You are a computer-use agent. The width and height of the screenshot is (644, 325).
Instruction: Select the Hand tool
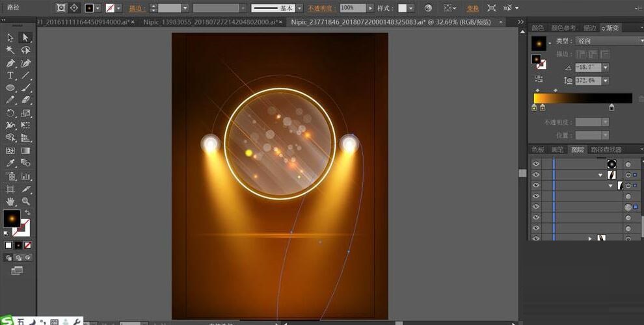pos(10,201)
